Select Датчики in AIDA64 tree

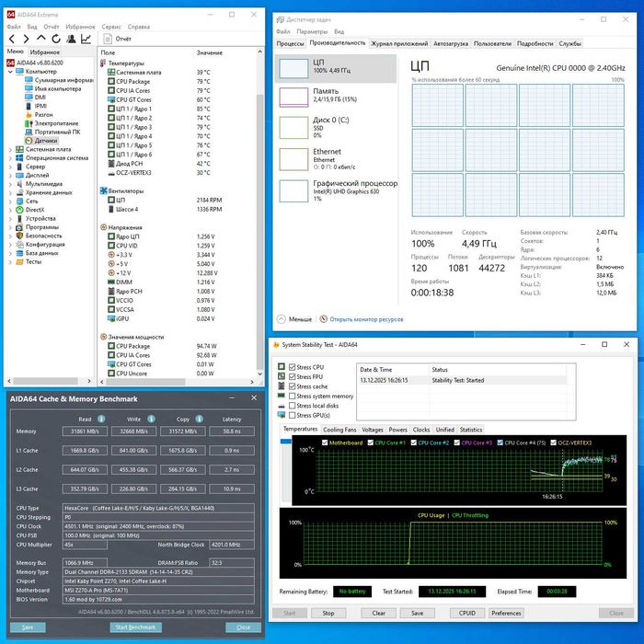[x=41, y=141]
